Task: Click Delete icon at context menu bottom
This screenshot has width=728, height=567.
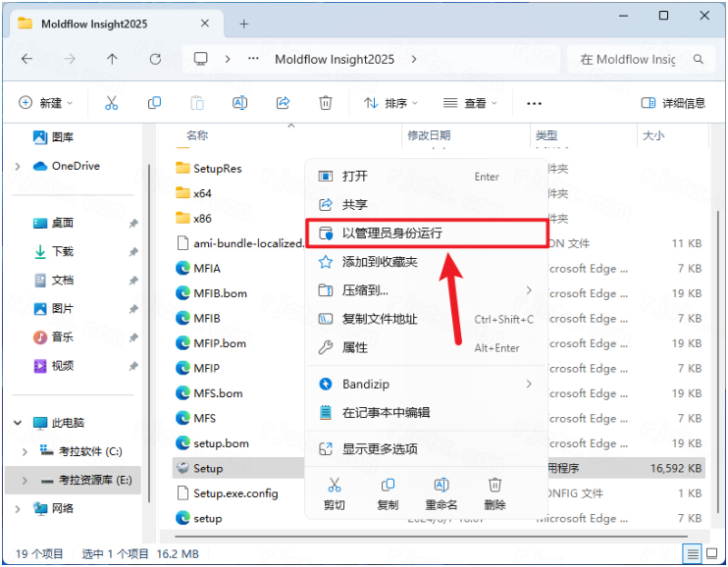Action: click(495, 492)
